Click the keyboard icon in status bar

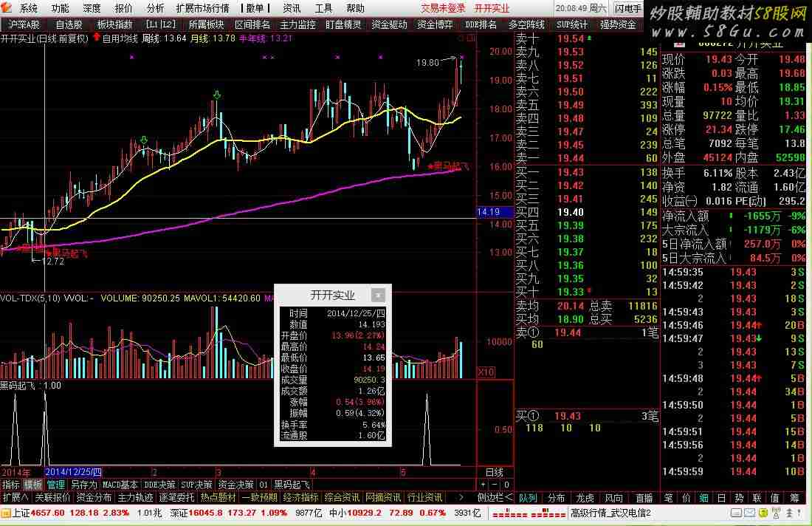pyautogui.click(x=737, y=513)
